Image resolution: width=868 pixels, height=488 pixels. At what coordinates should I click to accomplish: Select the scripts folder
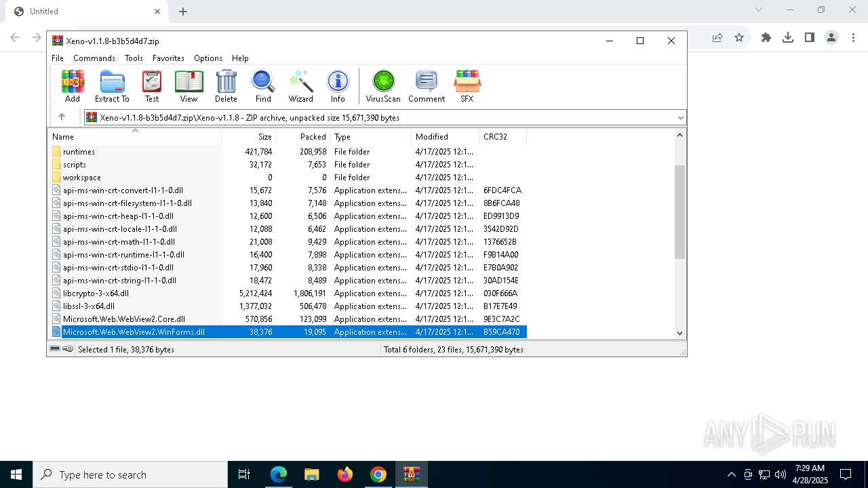pyautogui.click(x=75, y=165)
